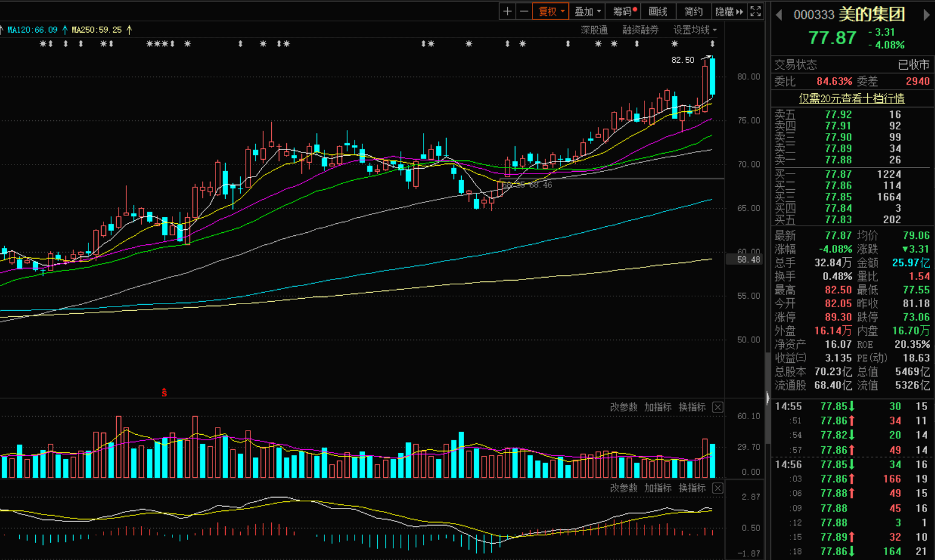The height and width of the screenshot is (560, 935).
Task: Toggle the 画线 drawing tools
Action: [658, 11]
